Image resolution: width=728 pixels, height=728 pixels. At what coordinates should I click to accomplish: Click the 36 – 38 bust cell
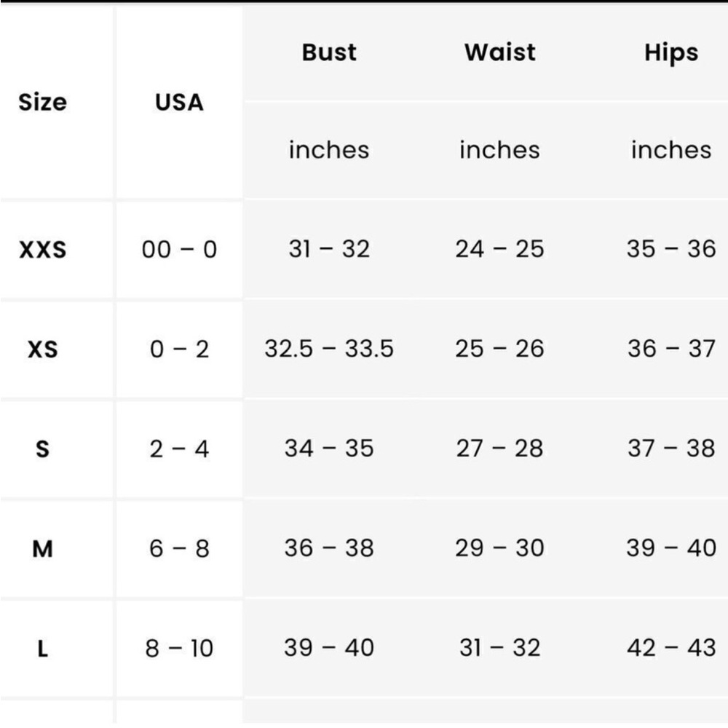(x=329, y=548)
